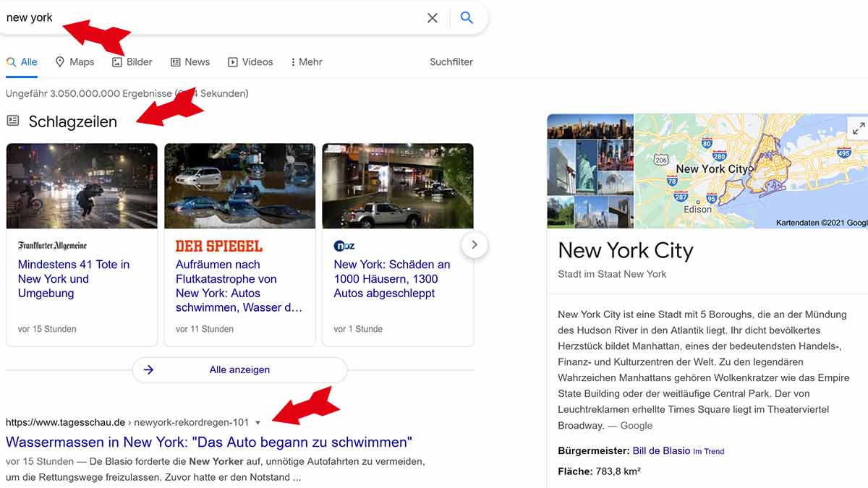Open the Bill de Blasio link
868x488 pixels.
[661, 450]
